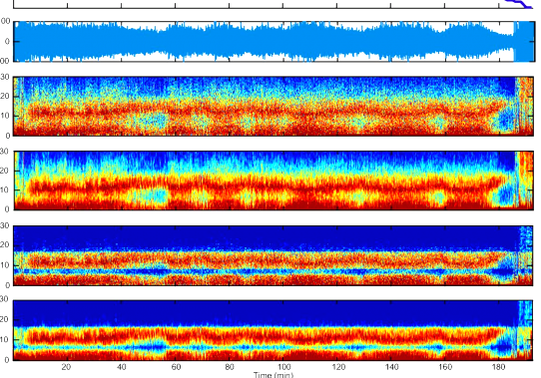Click the 60 minute tick label

click(x=176, y=367)
